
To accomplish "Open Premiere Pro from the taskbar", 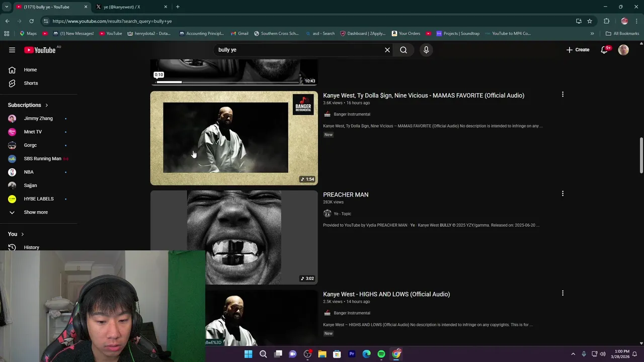I will point(352,354).
